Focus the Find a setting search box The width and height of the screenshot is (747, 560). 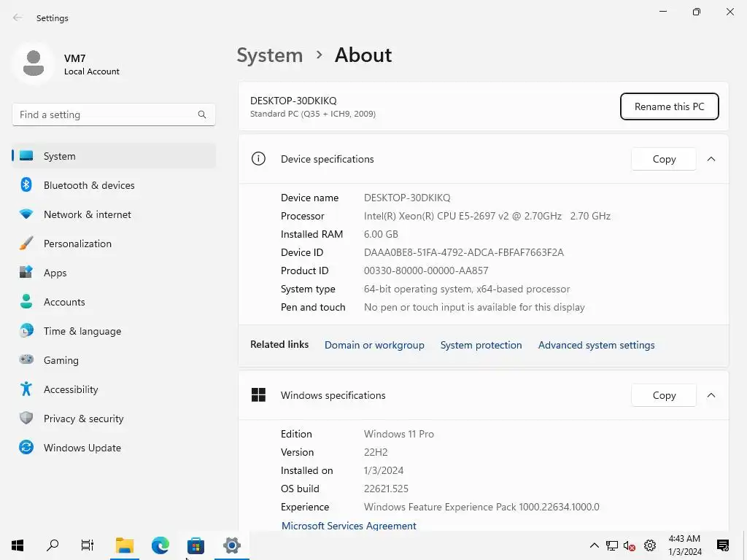(x=114, y=114)
